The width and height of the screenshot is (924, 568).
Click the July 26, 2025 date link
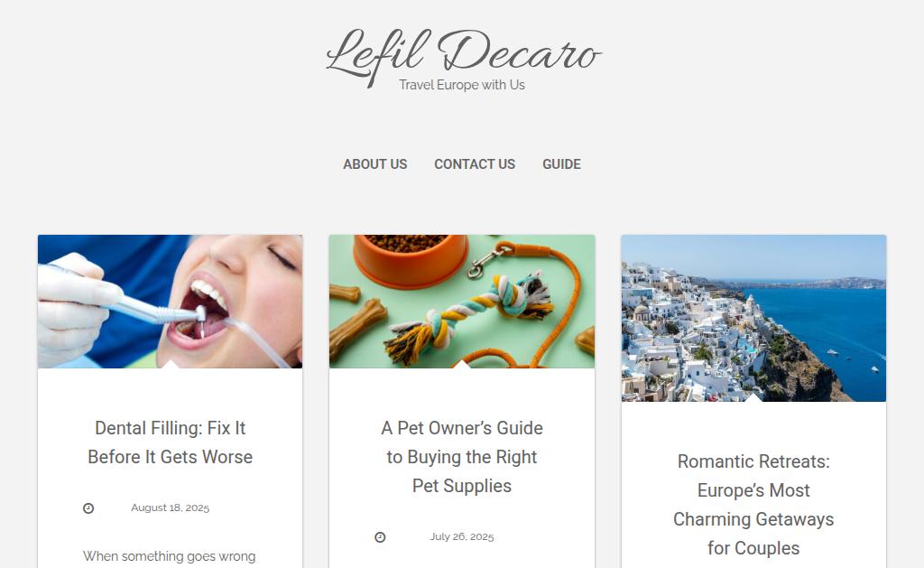click(462, 536)
